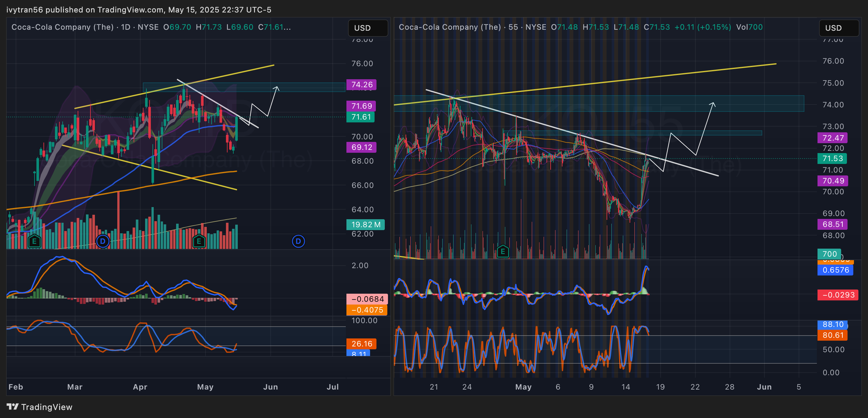Select the 80.61 orange stochastic label

[833, 335]
